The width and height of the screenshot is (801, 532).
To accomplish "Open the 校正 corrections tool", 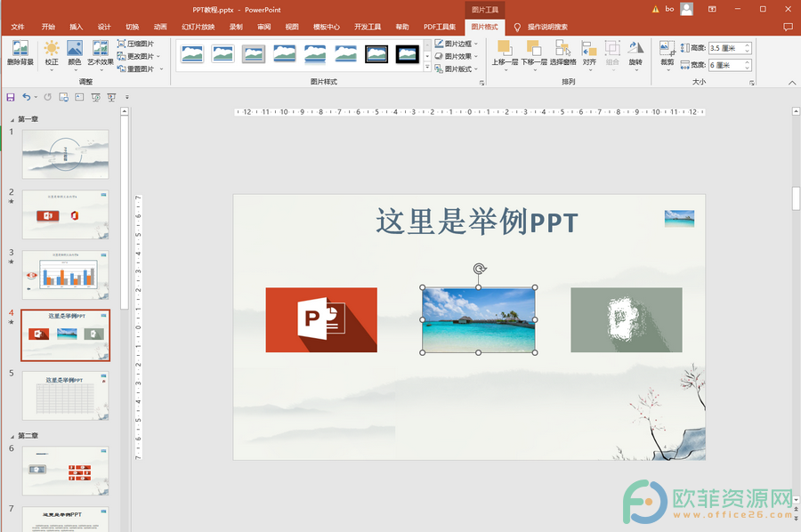I will tap(51, 53).
